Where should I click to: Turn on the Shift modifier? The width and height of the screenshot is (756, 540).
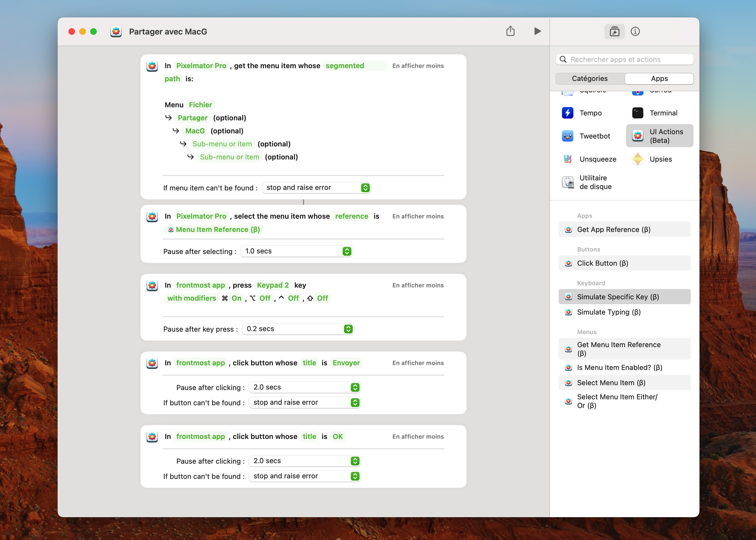[322, 298]
